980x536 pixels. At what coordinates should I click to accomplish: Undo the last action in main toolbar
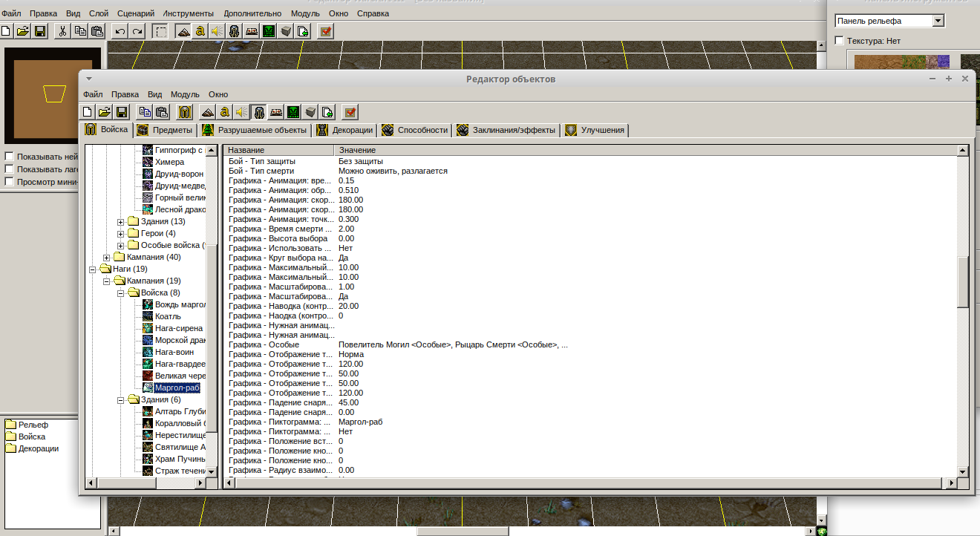pyautogui.click(x=120, y=31)
